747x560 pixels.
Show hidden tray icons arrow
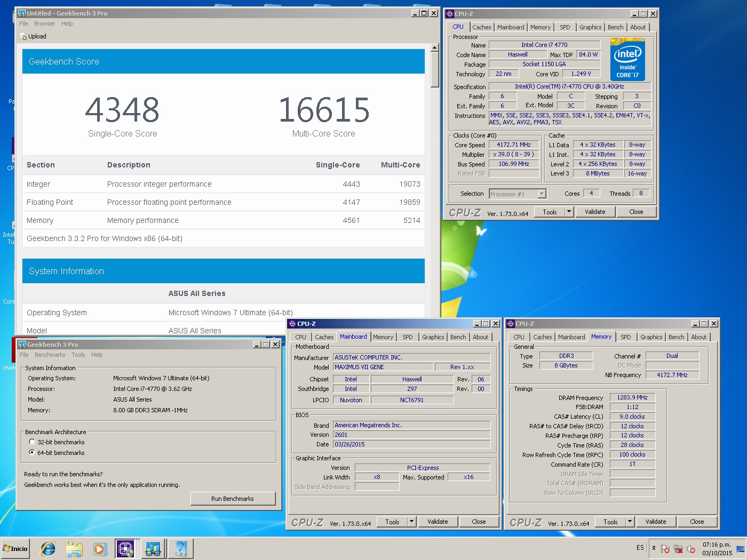(x=654, y=548)
